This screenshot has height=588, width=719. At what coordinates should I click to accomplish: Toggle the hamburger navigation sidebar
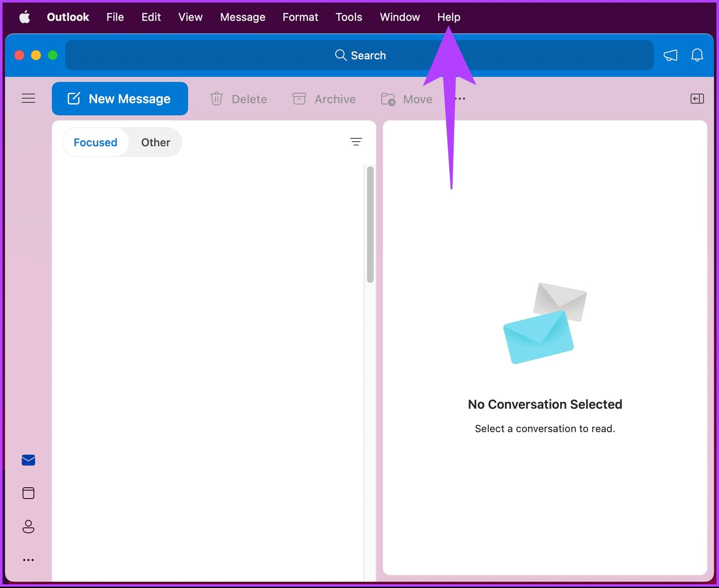[x=28, y=99]
